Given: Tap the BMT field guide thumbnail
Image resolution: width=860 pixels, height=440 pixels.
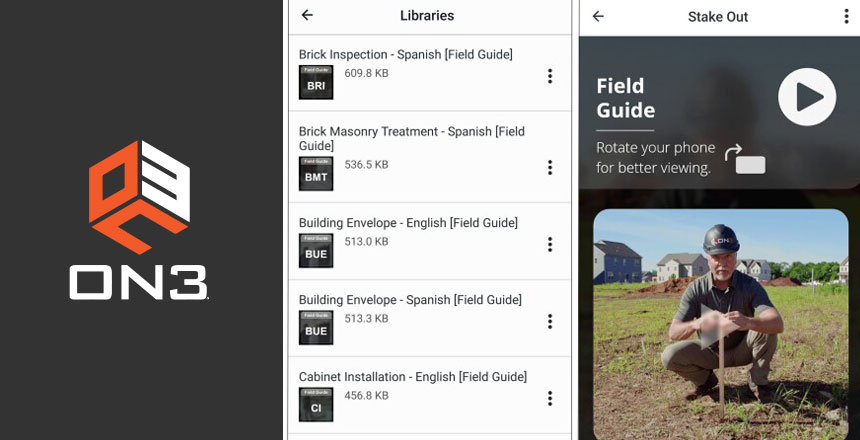Looking at the screenshot, I should tap(316, 173).
